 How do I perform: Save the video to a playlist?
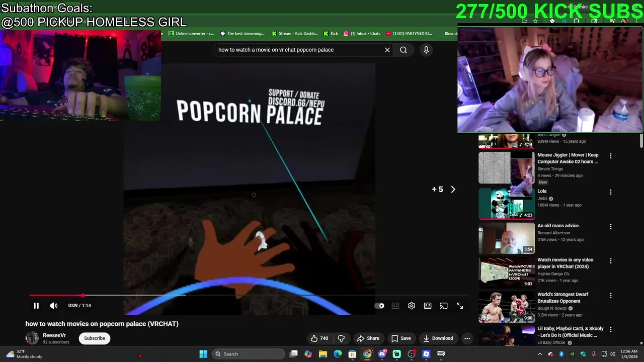401,338
